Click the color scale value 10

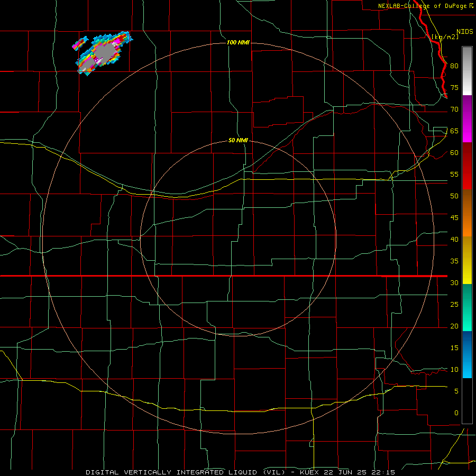pos(454,370)
